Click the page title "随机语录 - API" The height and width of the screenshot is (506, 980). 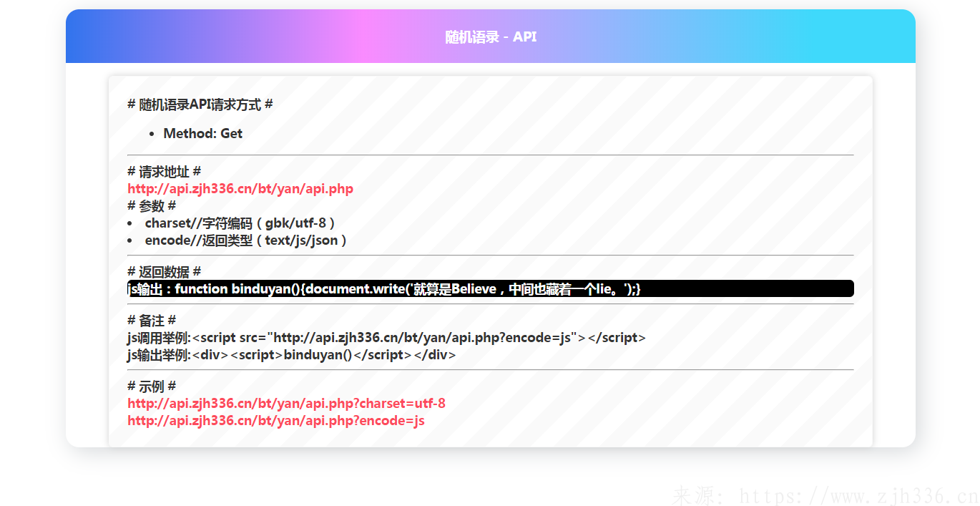coord(491,37)
